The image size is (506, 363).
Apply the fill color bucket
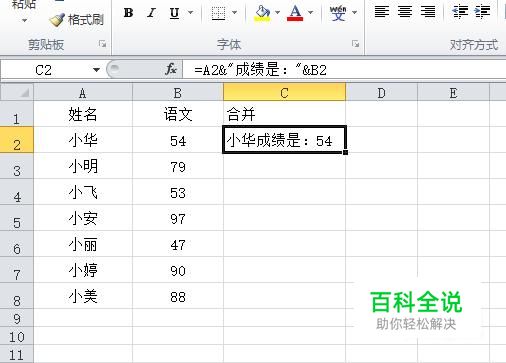262,13
